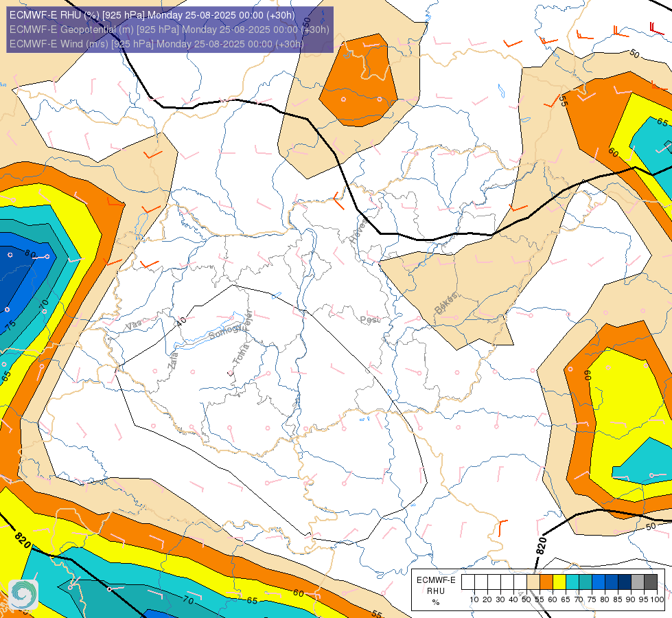Click the "Zala" county label
Image resolution: width=672 pixels, height=618 pixels.
click(x=173, y=360)
